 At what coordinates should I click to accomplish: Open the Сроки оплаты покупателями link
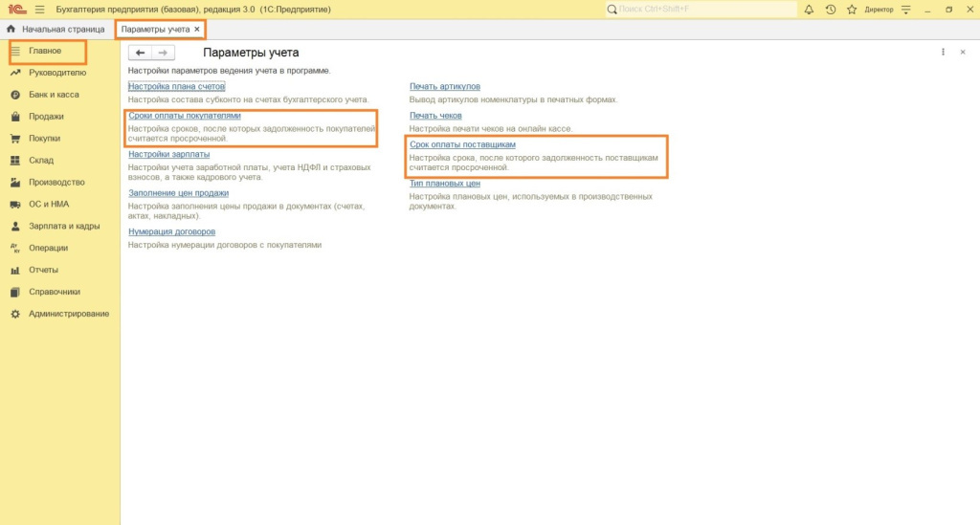[x=184, y=116]
